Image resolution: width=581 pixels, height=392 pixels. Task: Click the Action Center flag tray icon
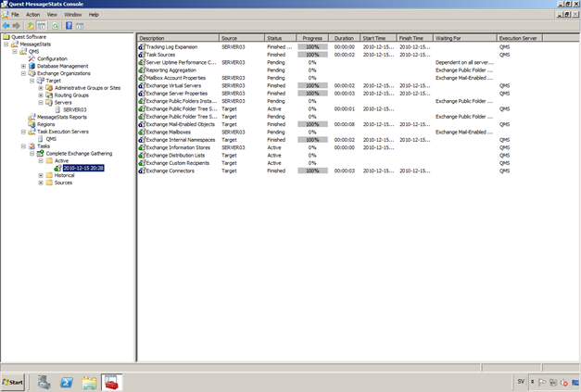pos(542,382)
